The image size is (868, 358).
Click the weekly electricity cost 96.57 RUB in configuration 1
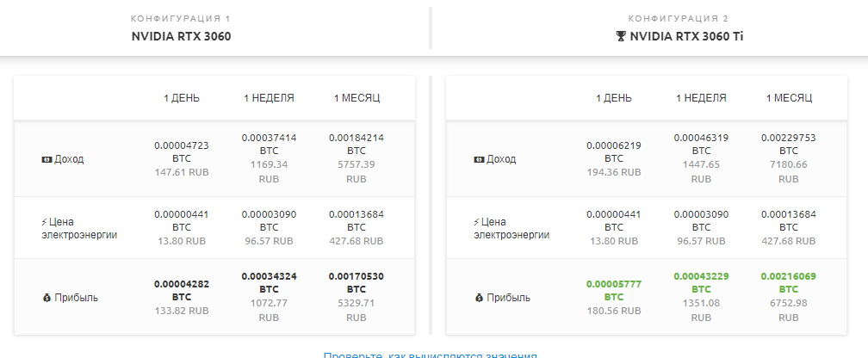pos(269,241)
